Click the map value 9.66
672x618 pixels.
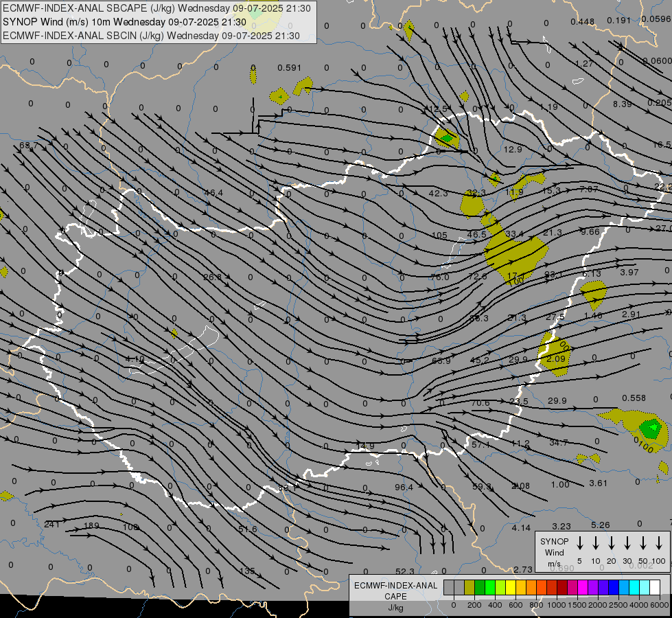(590, 231)
